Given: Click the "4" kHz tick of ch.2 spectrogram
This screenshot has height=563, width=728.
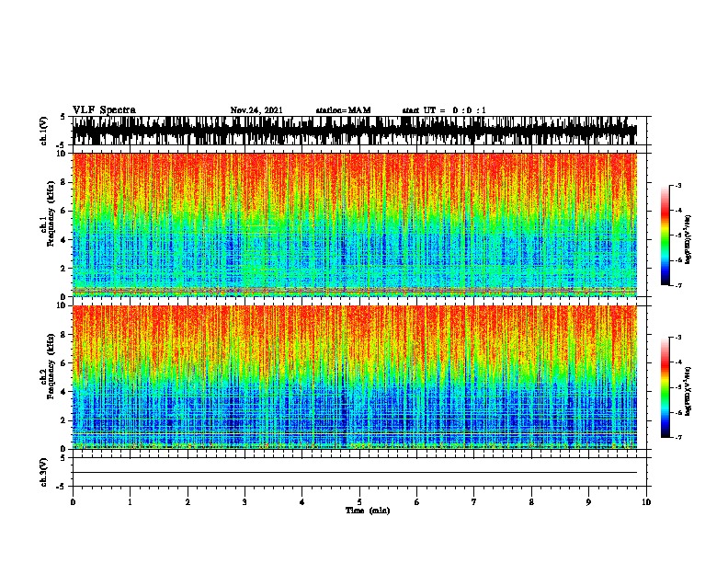Looking at the screenshot, I should [64, 392].
